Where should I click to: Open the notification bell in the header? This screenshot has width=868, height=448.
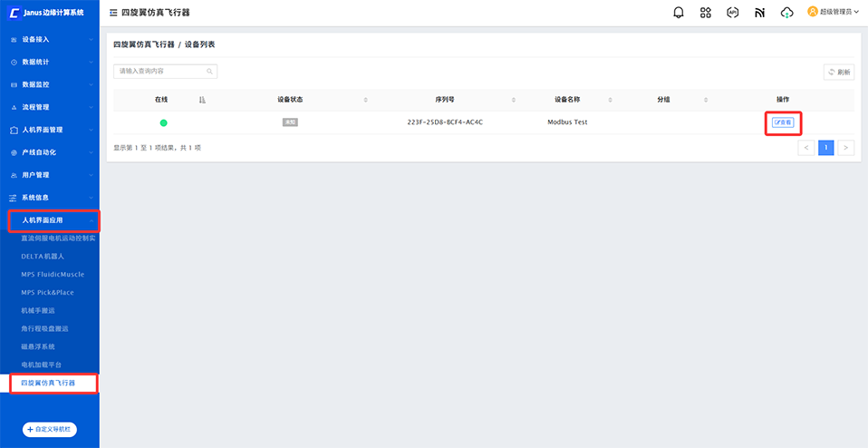point(679,12)
